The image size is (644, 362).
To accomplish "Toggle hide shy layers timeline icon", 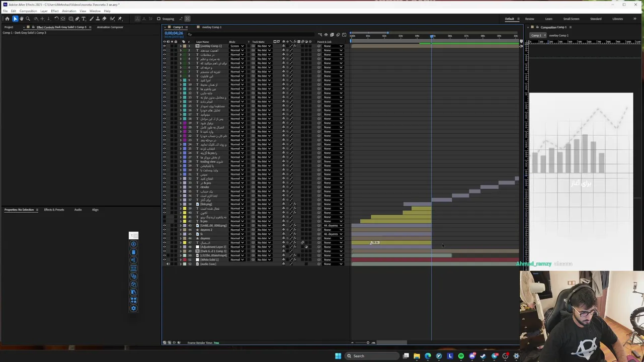I will [x=326, y=35].
